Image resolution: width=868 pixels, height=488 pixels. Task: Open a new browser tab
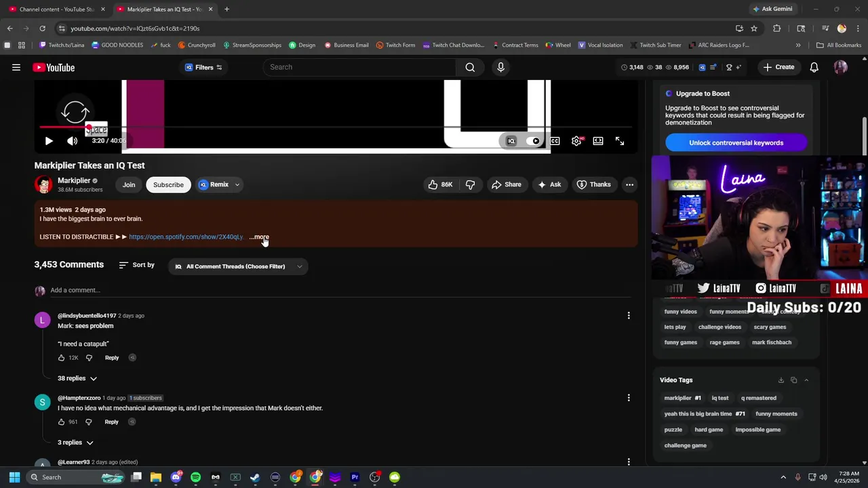tap(226, 9)
